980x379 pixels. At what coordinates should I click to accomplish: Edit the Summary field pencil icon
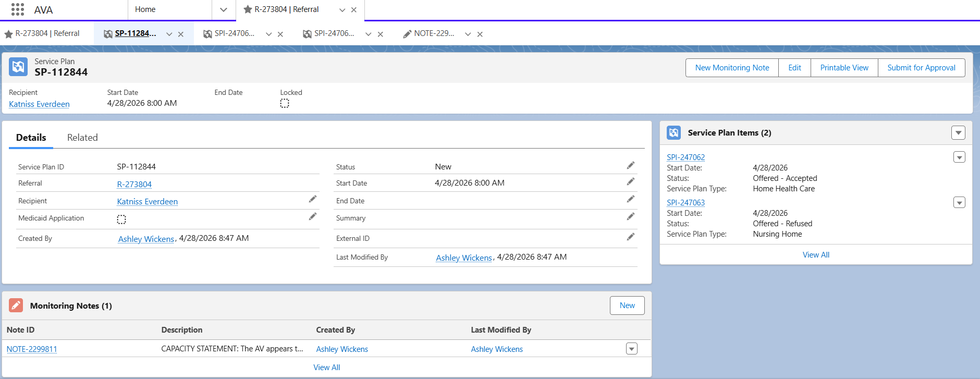[x=631, y=216]
